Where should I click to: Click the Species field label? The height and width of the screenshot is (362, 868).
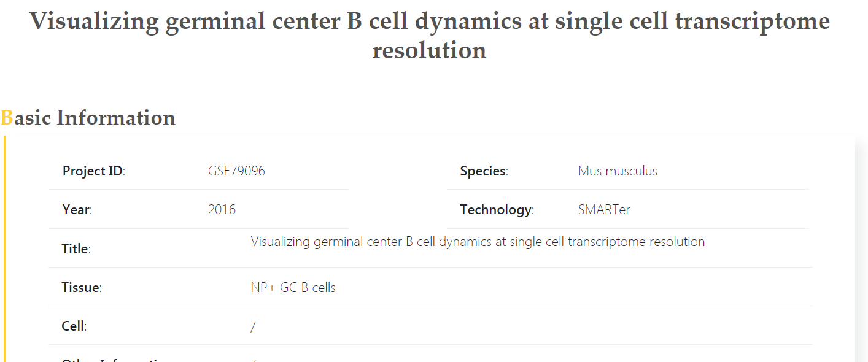pos(484,171)
